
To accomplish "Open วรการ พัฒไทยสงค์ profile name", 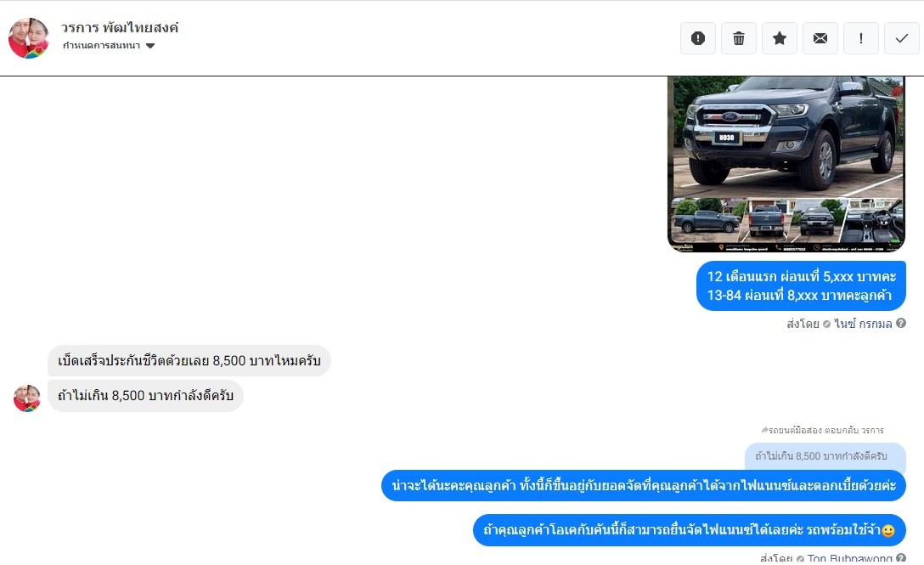I will (120, 28).
